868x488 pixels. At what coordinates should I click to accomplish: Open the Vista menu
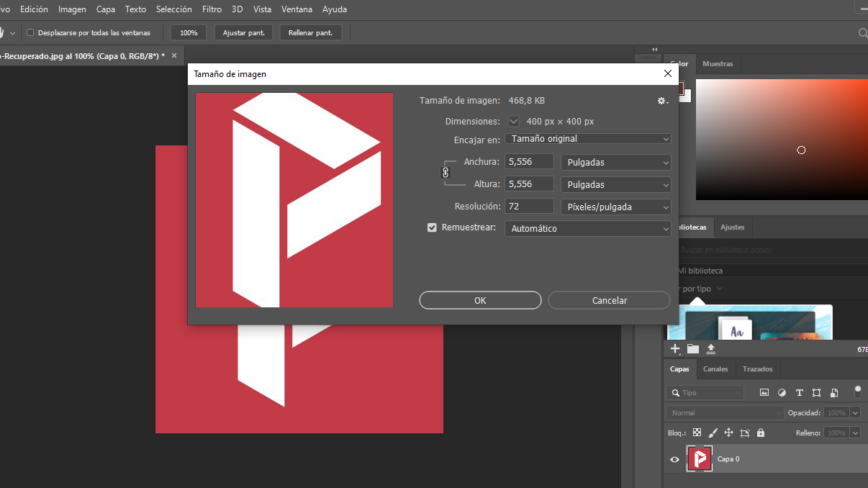click(263, 9)
